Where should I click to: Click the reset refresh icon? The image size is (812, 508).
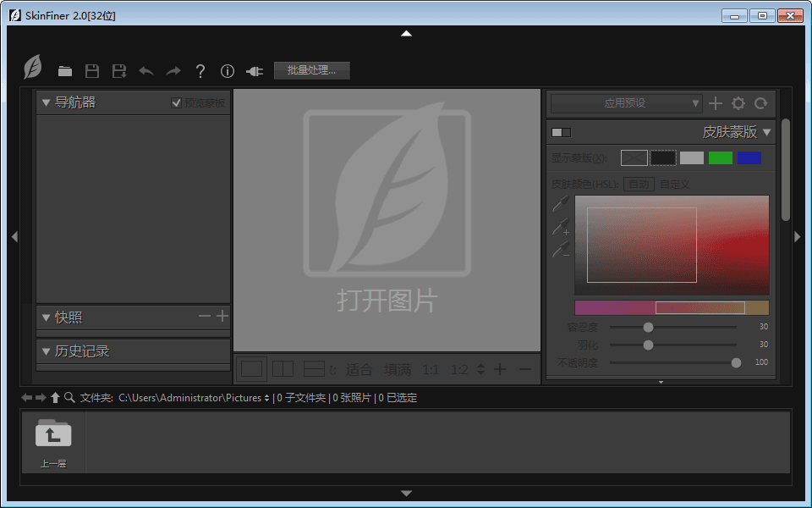point(760,103)
